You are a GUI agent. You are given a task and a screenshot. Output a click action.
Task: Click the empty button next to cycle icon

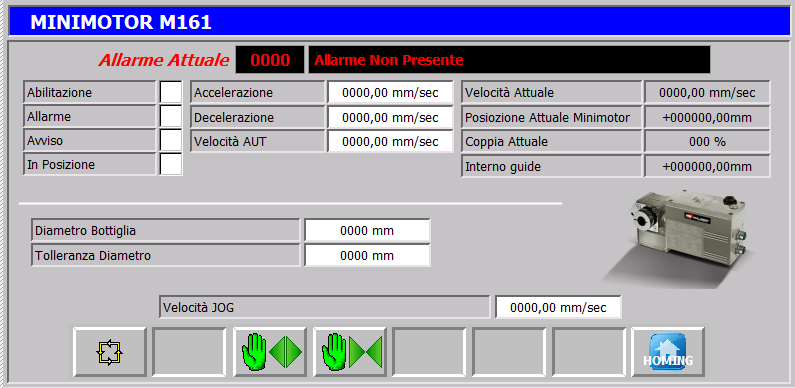[189, 352]
